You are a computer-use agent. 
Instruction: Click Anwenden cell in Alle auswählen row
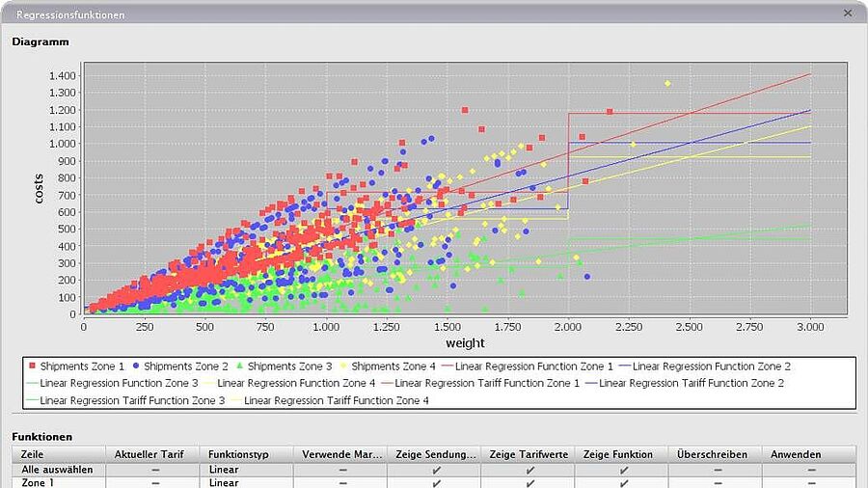[809, 470]
